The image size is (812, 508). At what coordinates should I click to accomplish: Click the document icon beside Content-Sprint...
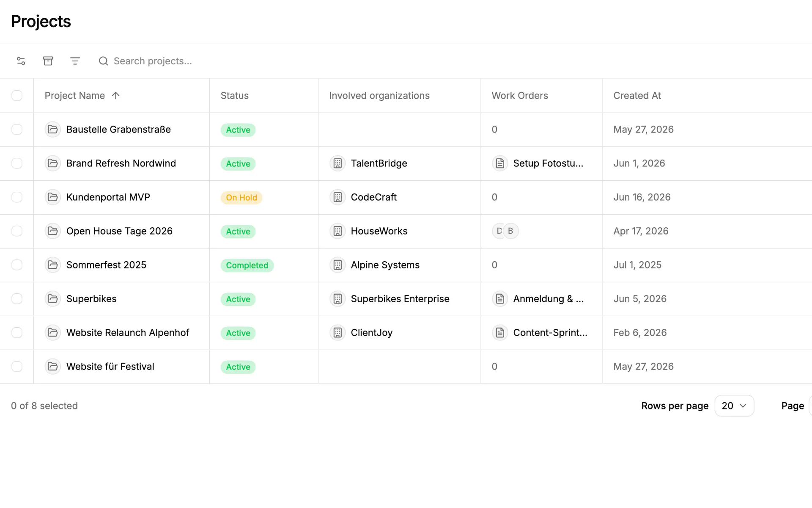click(x=500, y=332)
